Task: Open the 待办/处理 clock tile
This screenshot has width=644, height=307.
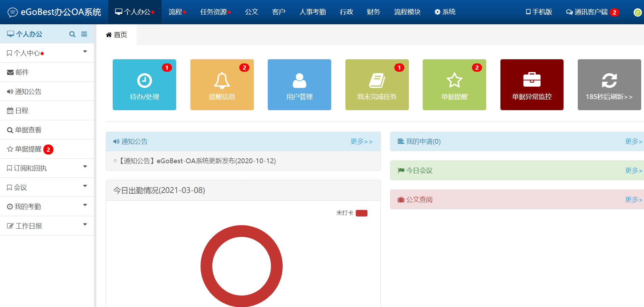Action: pyautogui.click(x=144, y=85)
